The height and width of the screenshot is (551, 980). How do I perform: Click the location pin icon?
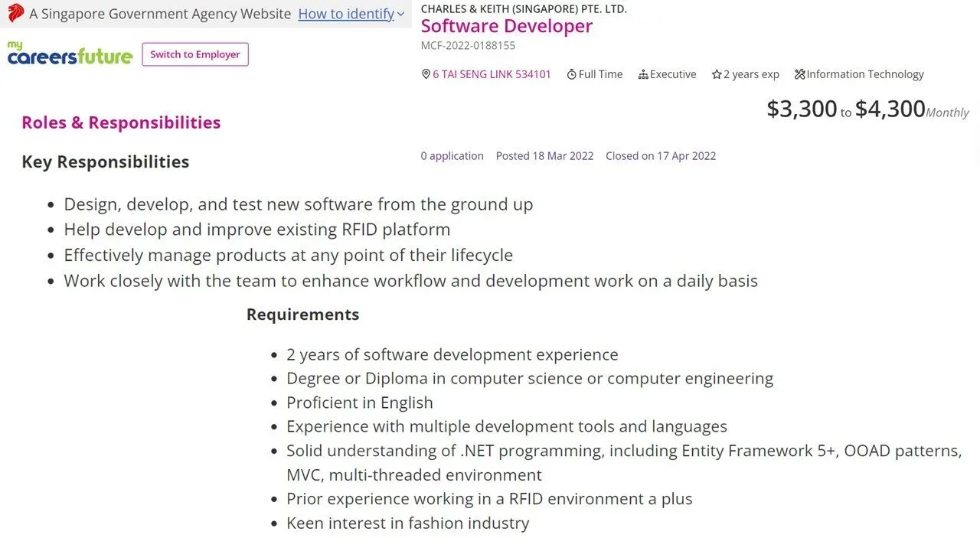click(426, 74)
